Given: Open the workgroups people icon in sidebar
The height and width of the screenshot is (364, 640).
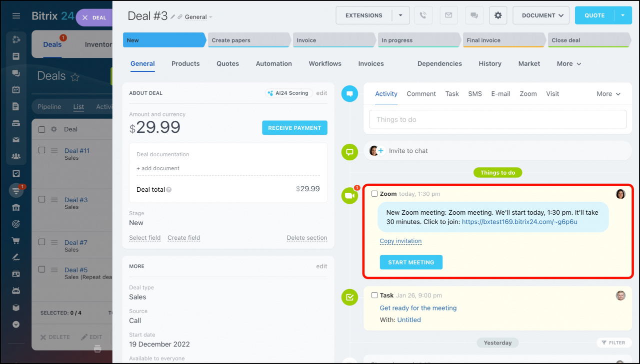Looking at the screenshot, I should pos(16,157).
